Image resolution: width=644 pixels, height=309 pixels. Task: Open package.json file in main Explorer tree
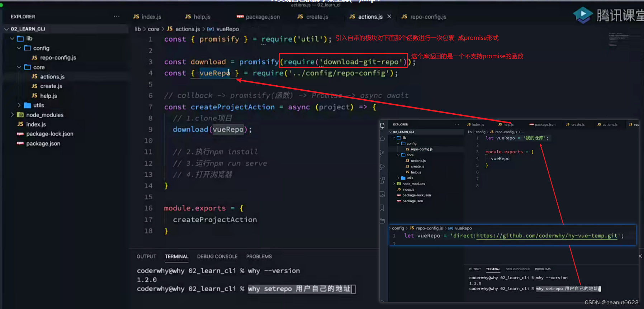43,143
